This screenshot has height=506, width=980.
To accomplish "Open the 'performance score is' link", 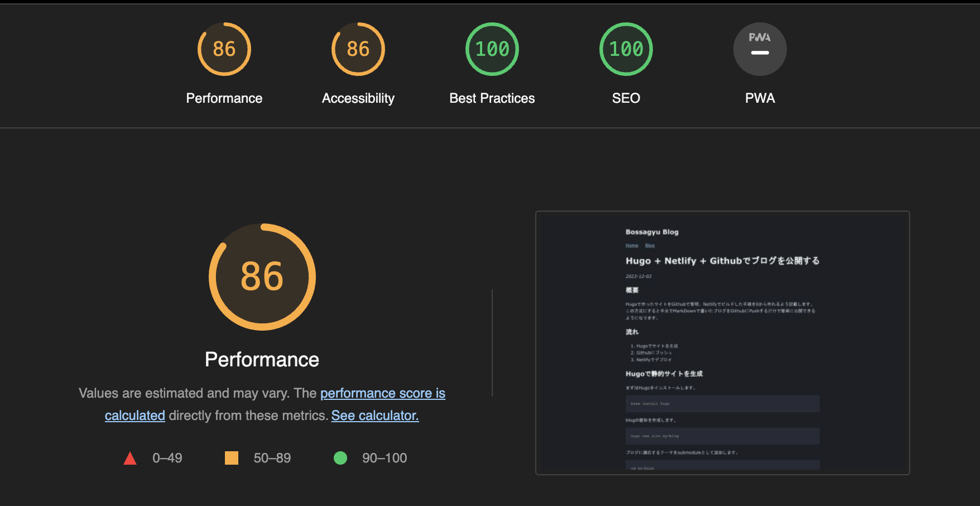I will (x=383, y=393).
